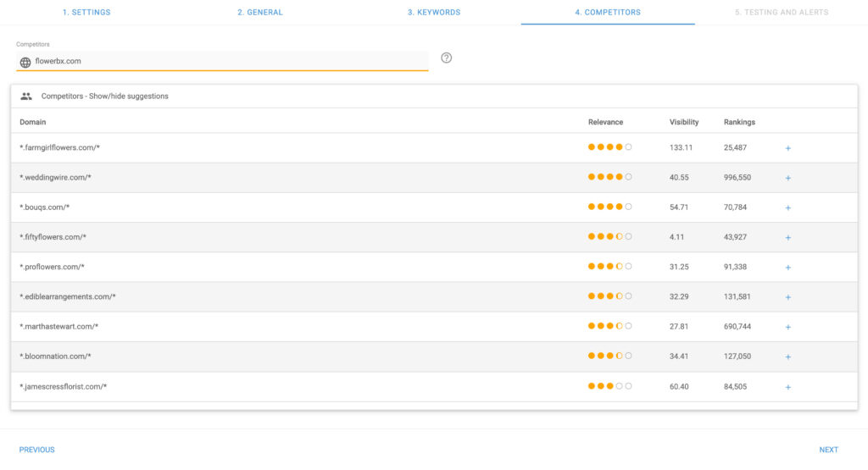The width and height of the screenshot is (868, 470).
Task: Open the help question mark icon
Action: click(446, 58)
